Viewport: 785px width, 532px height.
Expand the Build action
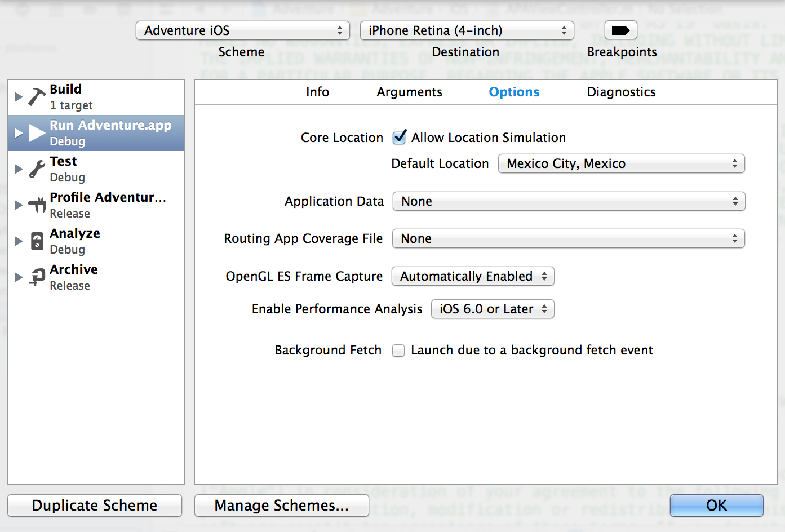point(18,97)
